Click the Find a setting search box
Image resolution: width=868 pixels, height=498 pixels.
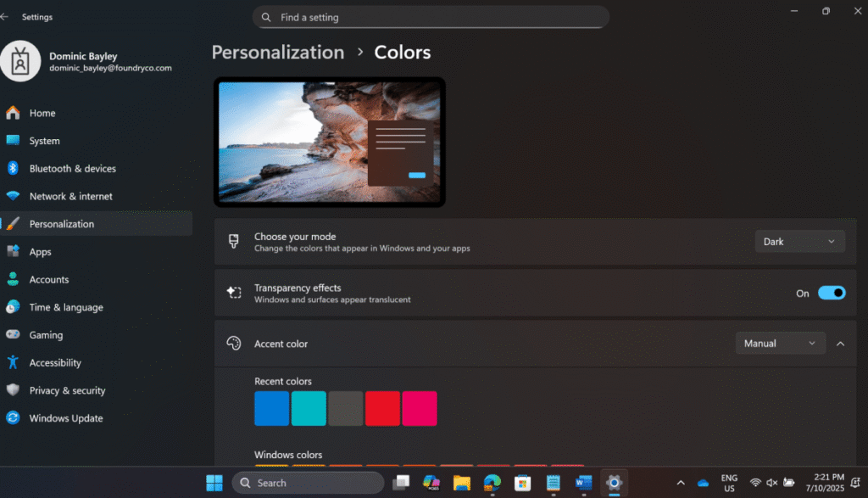click(431, 17)
